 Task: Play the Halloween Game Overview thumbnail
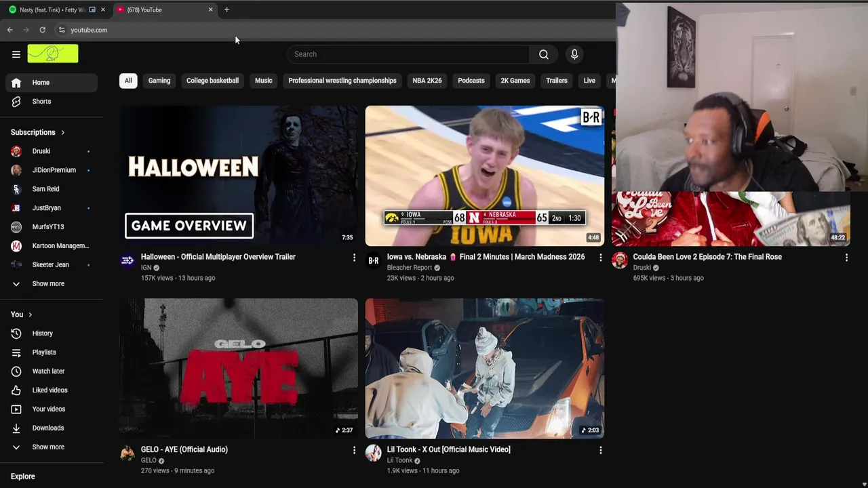239,176
